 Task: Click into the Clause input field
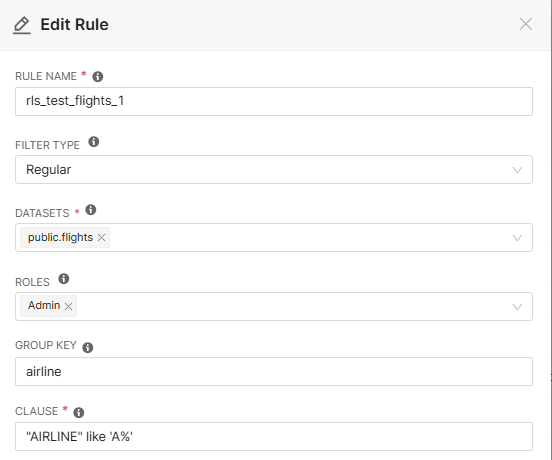274,436
